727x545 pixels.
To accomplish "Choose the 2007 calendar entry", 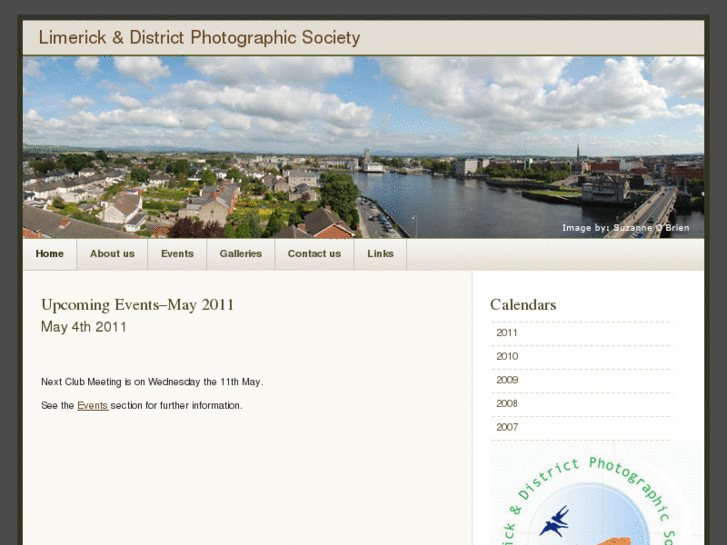I will click(x=507, y=427).
